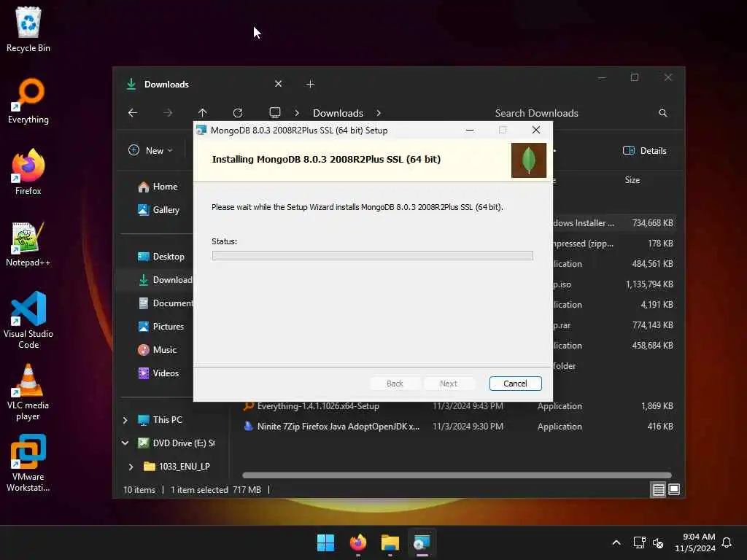Open Videos in the navigation pane

158,373
